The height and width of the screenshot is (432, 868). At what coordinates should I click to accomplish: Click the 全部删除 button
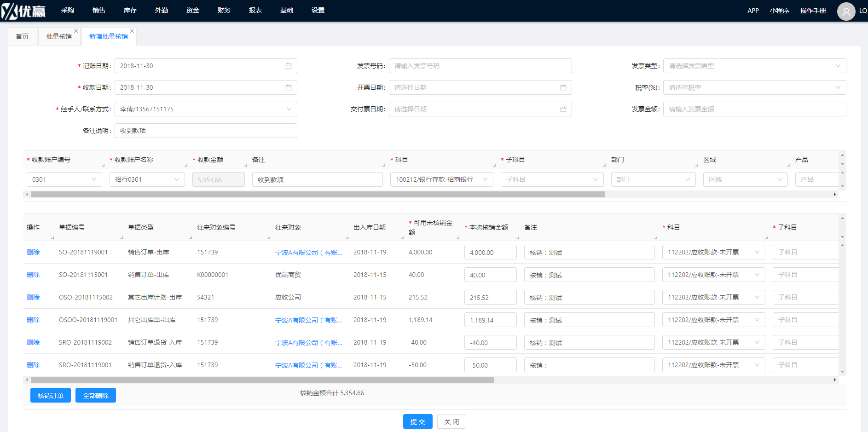pos(96,395)
